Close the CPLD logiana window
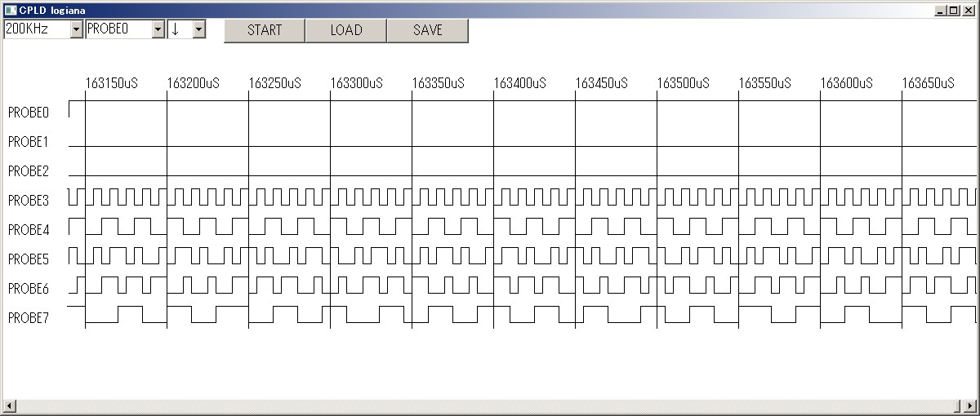Screen dimensions: 980x416 (968, 10)
